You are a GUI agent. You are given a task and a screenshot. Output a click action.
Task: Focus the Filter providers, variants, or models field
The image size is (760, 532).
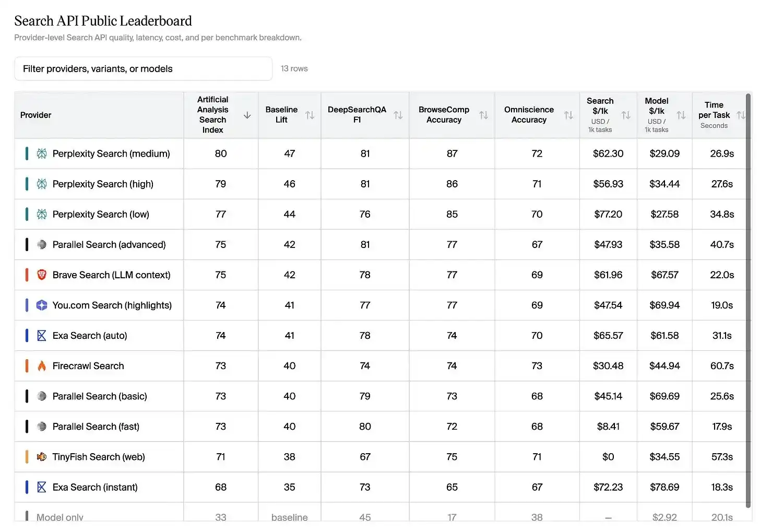pyautogui.click(x=143, y=69)
